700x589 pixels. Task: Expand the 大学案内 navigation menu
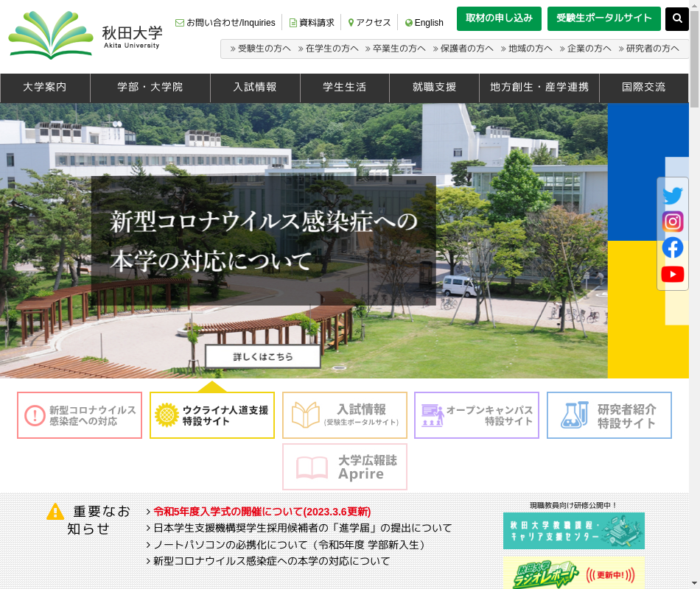point(45,88)
